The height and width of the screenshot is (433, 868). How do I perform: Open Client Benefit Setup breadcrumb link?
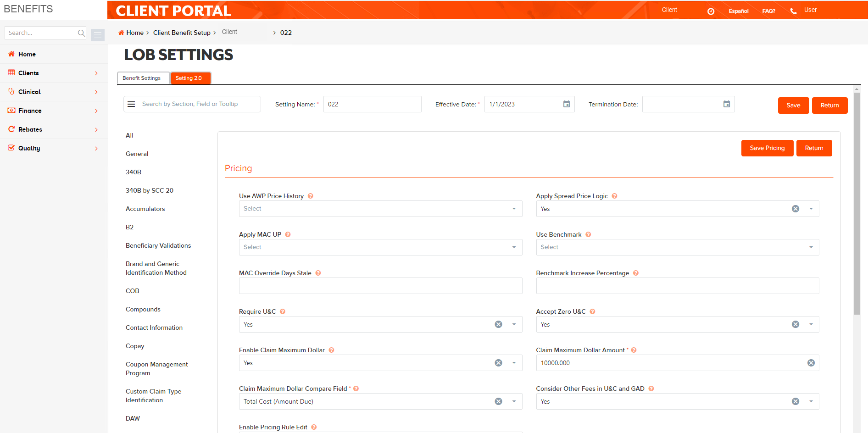(x=182, y=33)
